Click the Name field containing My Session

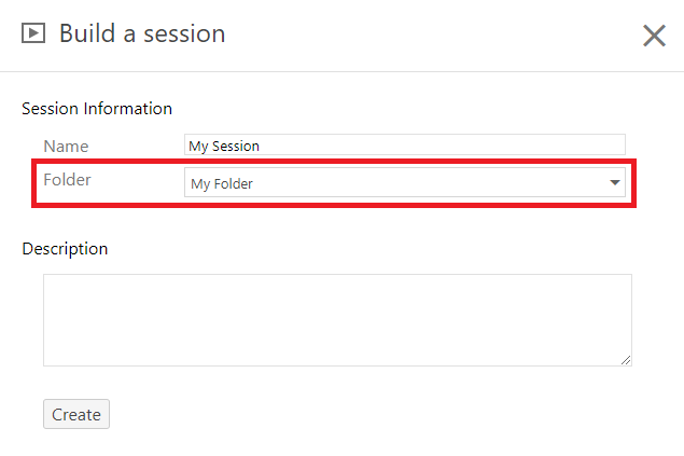pos(405,145)
